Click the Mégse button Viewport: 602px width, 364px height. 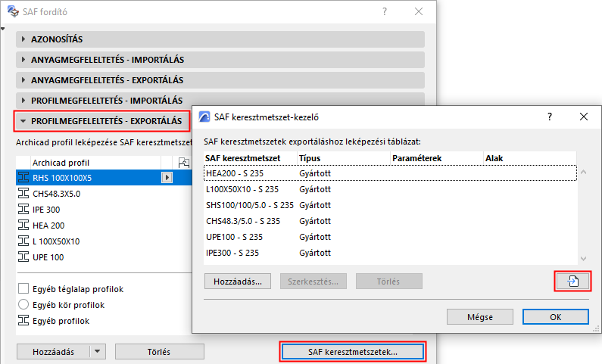point(480,317)
